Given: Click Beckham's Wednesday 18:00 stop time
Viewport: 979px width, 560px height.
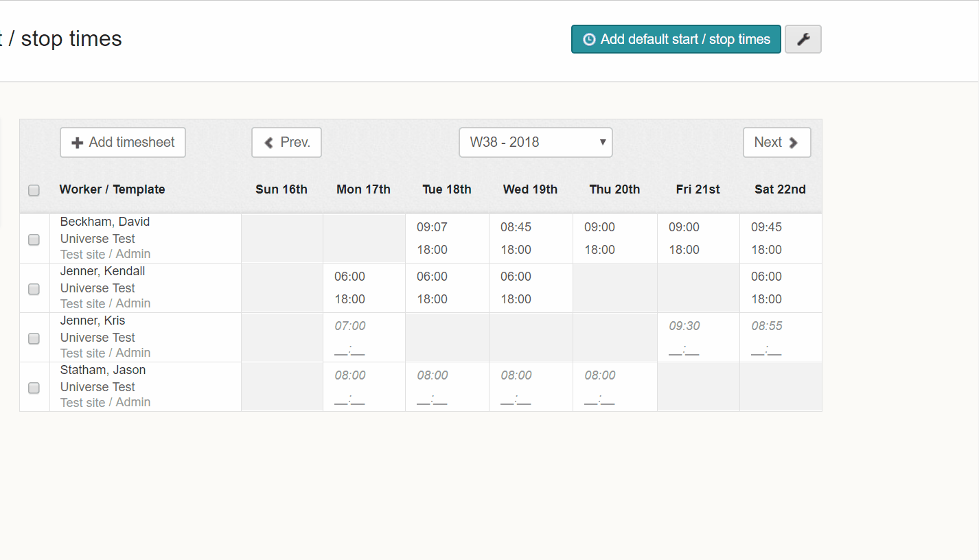Looking at the screenshot, I should [516, 250].
